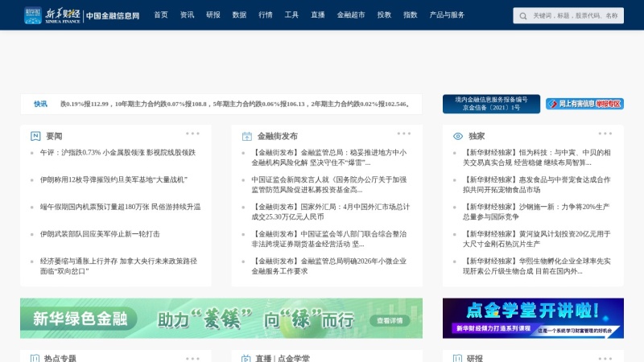Click the 直播 点金学堂 section icon
644x362 pixels.
pyautogui.click(x=246, y=358)
